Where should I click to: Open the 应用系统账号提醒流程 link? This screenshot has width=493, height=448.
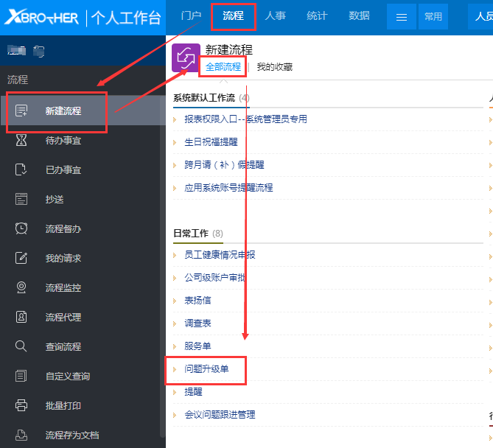tap(228, 188)
